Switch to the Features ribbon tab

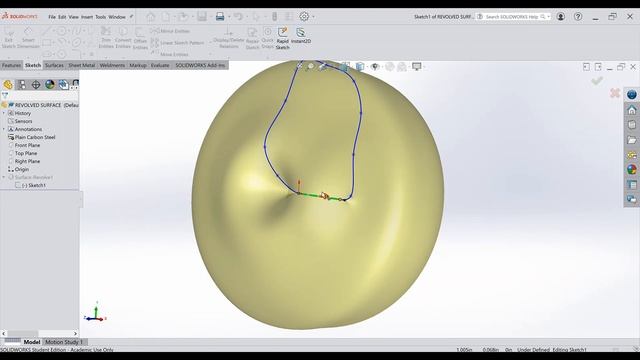pyautogui.click(x=11, y=65)
